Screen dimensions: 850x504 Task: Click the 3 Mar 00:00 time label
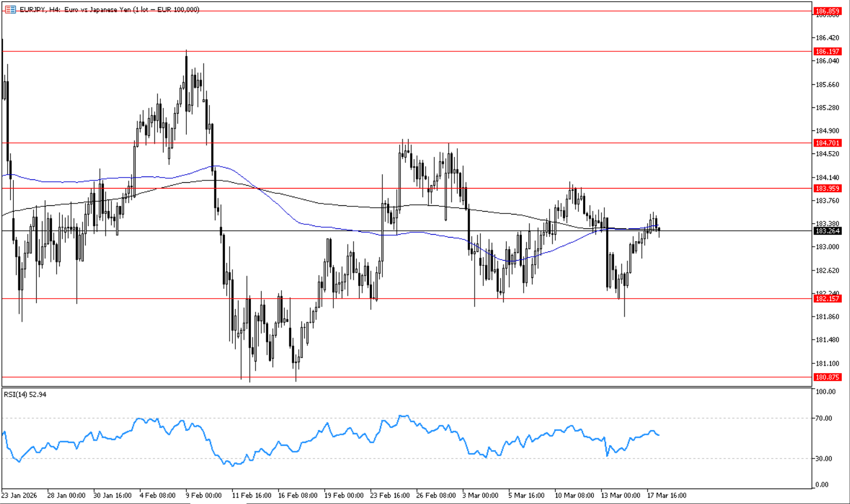(480, 495)
